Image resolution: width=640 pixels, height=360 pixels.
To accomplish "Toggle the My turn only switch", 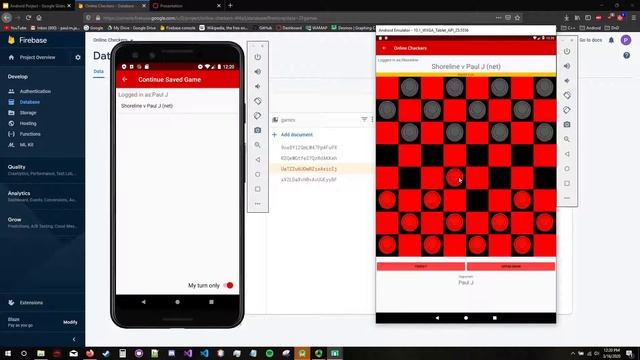I will click(x=228, y=285).
